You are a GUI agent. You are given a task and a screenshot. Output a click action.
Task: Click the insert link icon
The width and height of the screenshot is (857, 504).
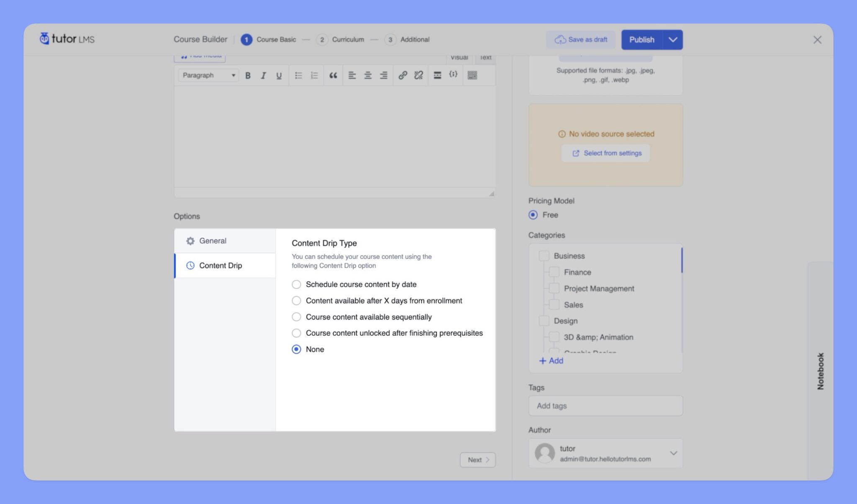pos(403,75)
